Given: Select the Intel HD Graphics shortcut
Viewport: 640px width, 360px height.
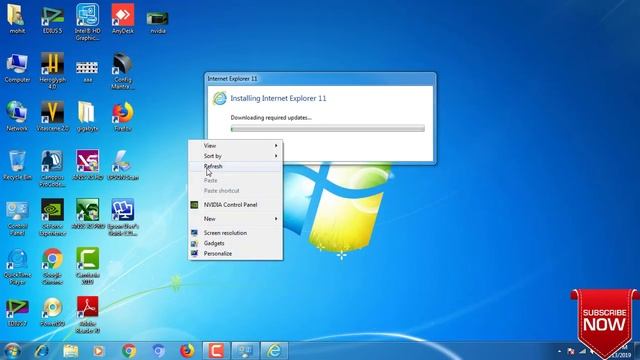Looking at the screenshot, I should [87, 22].
